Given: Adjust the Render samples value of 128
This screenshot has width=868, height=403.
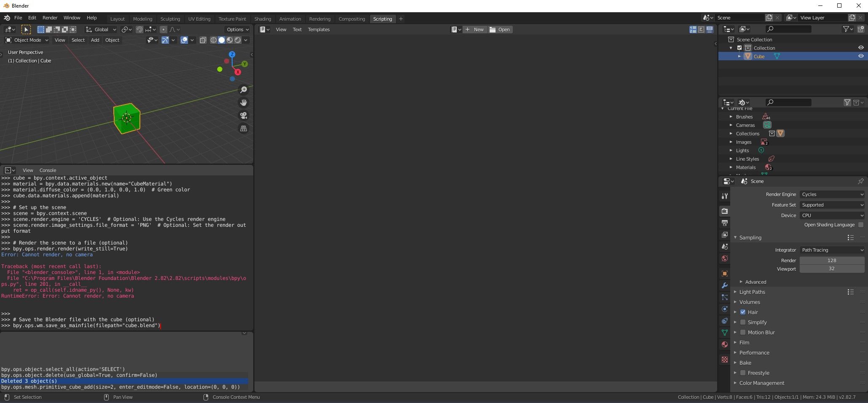Looking at the screenshot, I should click(831, 261).
